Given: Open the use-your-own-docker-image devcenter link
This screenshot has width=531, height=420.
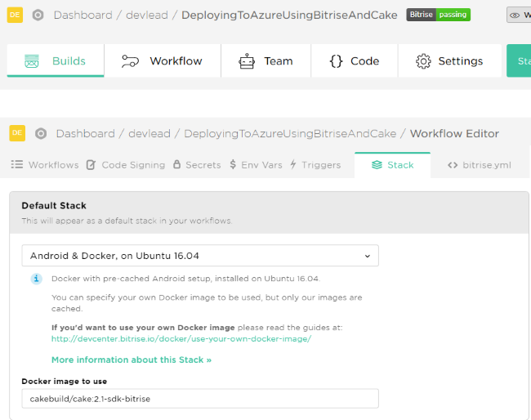Looking at the screenshot, I should tap(181, 339).
